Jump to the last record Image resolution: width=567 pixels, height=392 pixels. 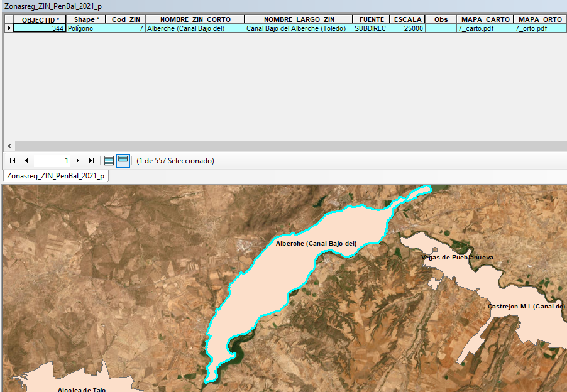[91, 160]
